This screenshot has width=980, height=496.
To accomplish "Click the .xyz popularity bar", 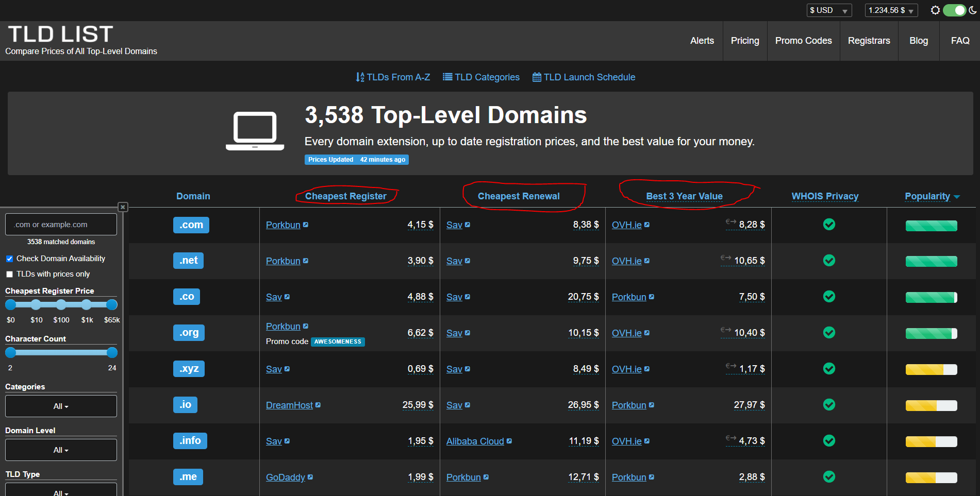I will click(932, 369).
